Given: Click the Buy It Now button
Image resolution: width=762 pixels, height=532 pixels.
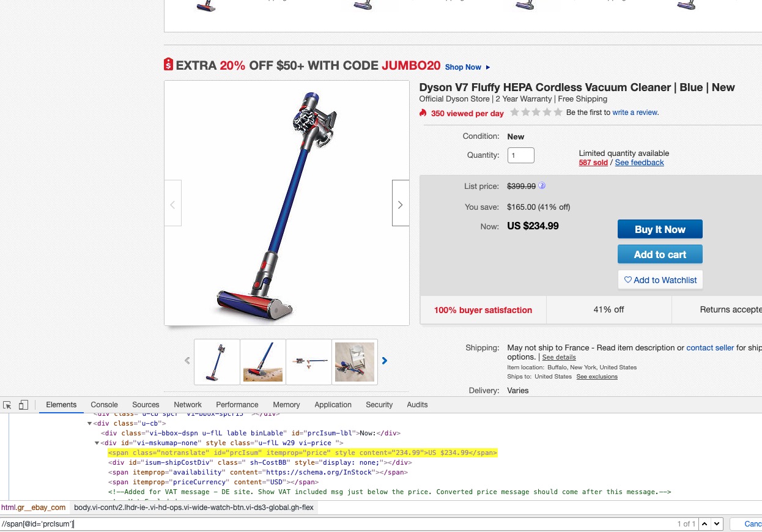Looking at the screenshot, I should 660,229.
